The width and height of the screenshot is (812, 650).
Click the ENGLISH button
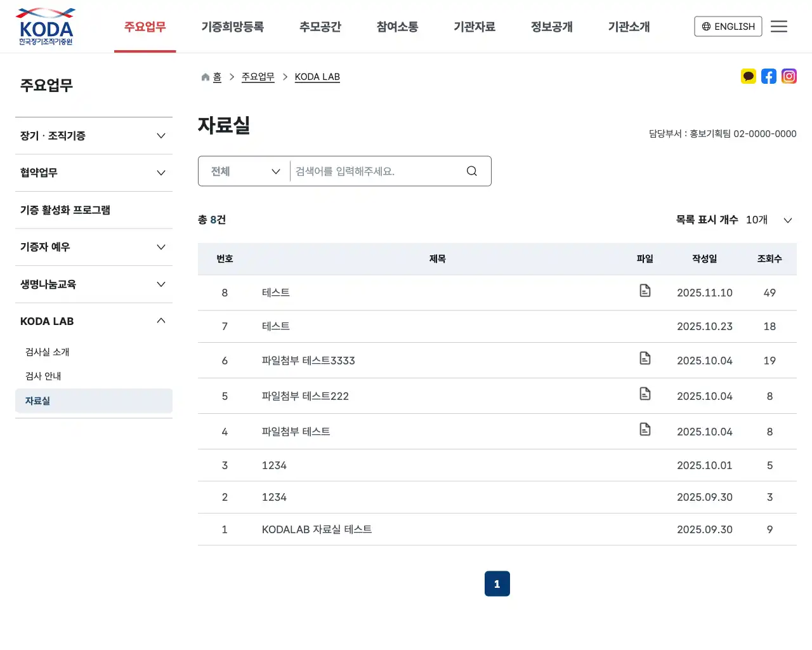[728, 26]
